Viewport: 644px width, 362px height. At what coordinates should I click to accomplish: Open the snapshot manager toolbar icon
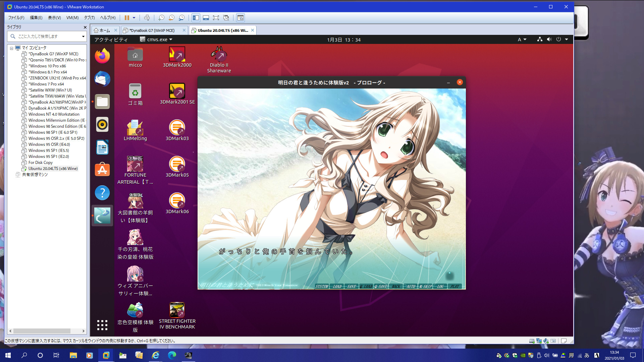181,18
